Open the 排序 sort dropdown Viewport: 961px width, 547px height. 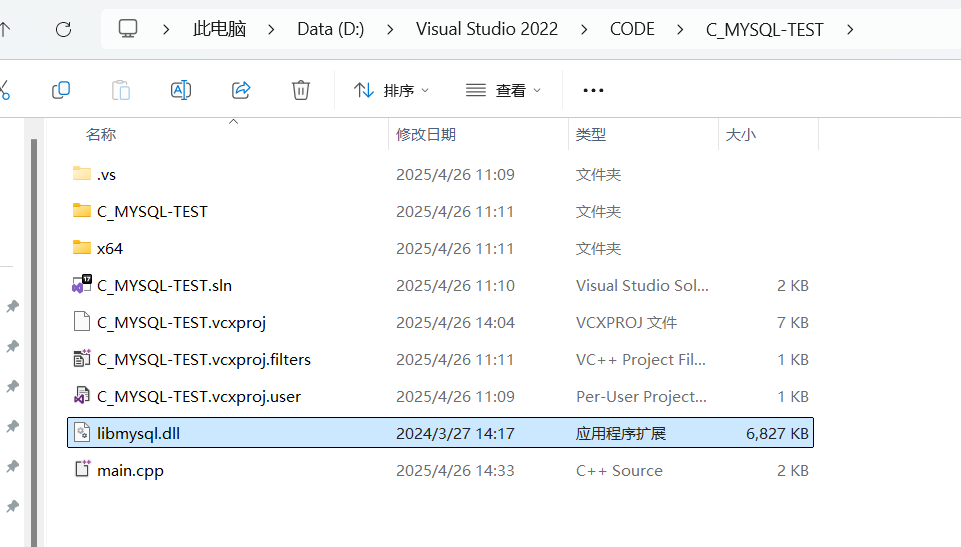[x=392, y=90]
